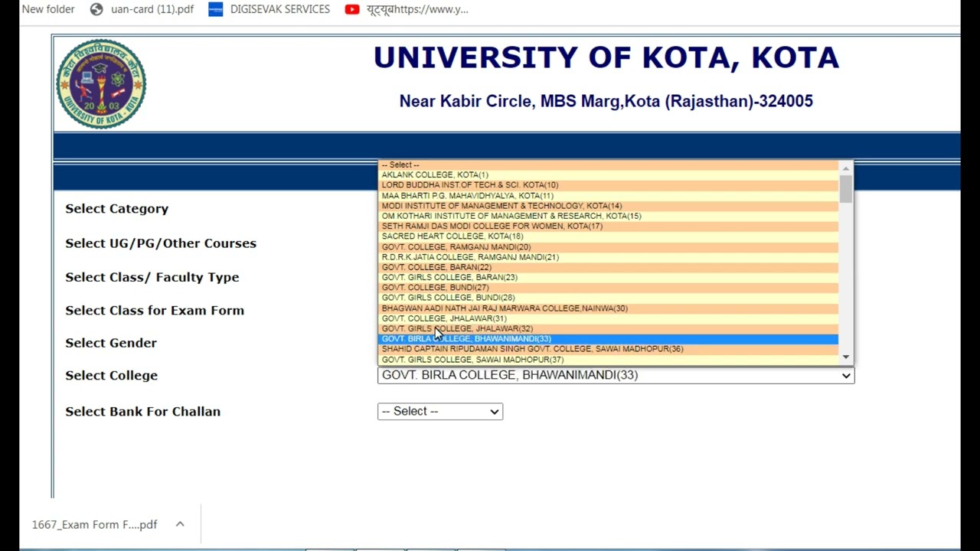Open the downloaded 1667_Exam Form PDF
The height and width of the screenshot is (551, 980).
94,524
